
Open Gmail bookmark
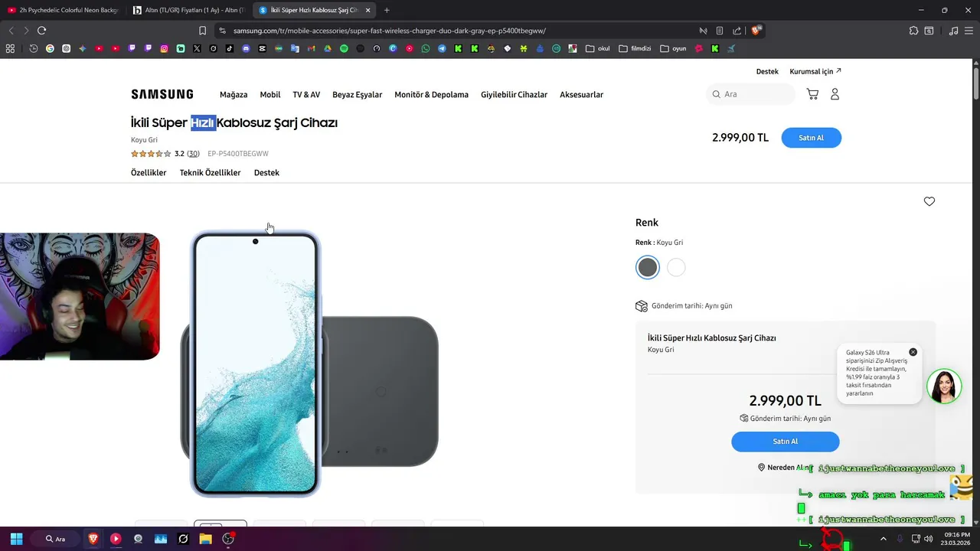pos(311,48)
